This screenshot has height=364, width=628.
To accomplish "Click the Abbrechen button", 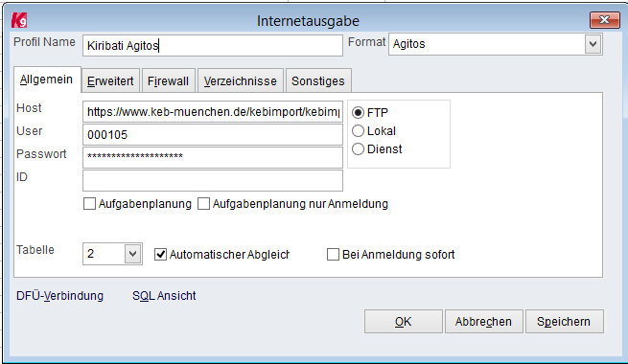I will pyautogui.click(x=483, y=321).
